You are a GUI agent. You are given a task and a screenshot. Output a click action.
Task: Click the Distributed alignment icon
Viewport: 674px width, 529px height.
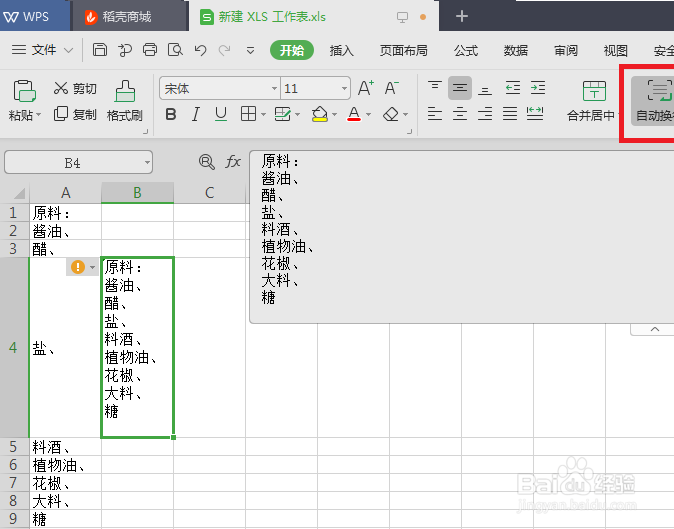click(x=535, y=114)
